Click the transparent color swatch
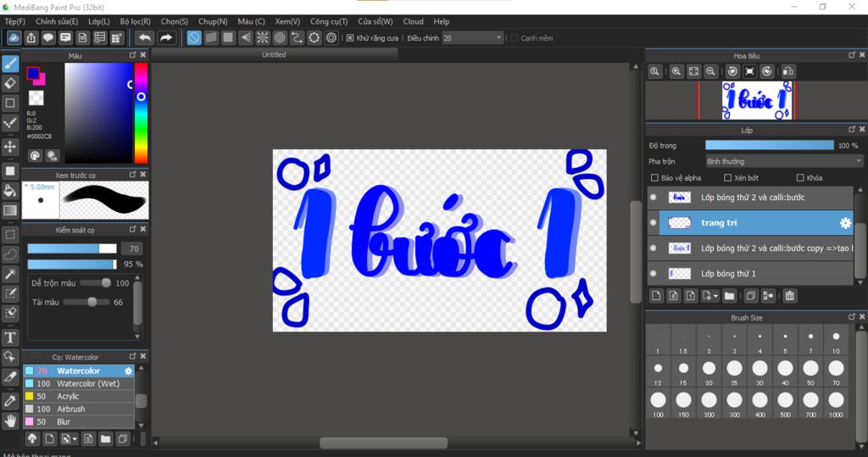The width and height of the screenshot is (868, 457). 36,98
